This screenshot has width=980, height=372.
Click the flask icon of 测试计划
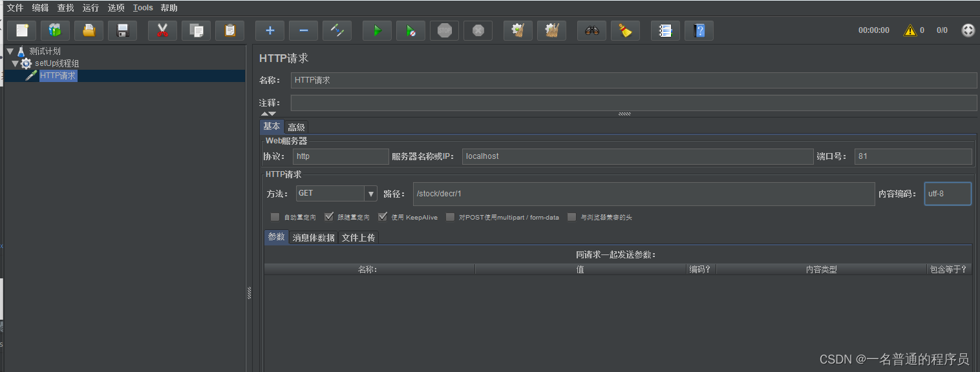(x=21, y=51)
